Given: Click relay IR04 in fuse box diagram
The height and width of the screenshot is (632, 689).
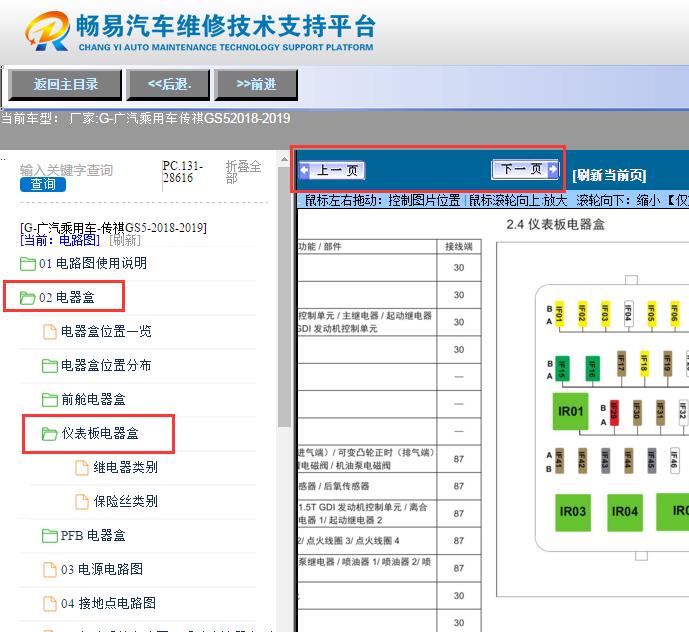Looking at the screenshot, I should point(624,512).
